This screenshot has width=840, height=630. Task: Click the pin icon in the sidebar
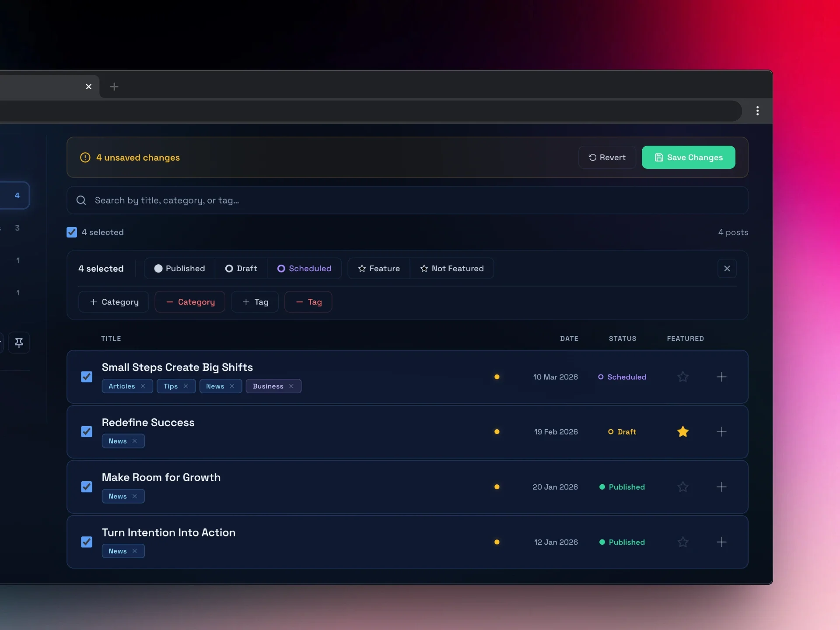point(19,343)
